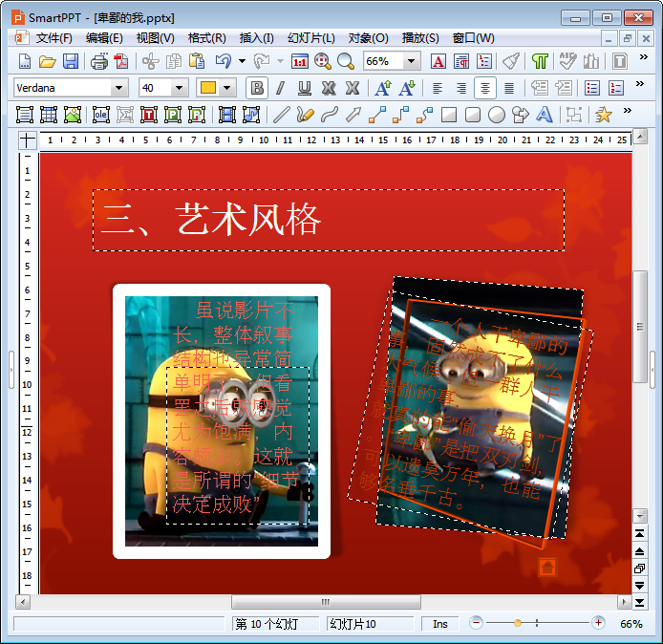Insert TextArt letter A icon
The height and width of the screenshot is (644, 663).
[544, 115]
